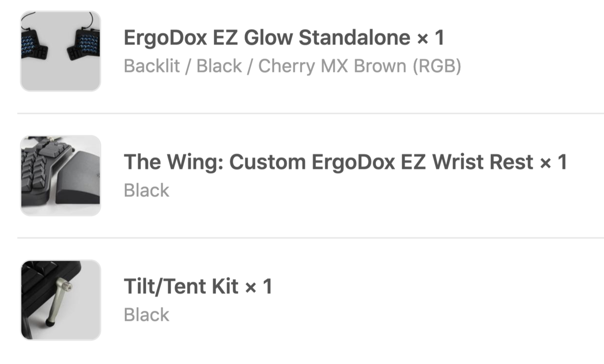Click the × 1 quantity beside ErgoDox EZ Glow
Viewport: 604px width, 364px height.
[x=430, y=38]
